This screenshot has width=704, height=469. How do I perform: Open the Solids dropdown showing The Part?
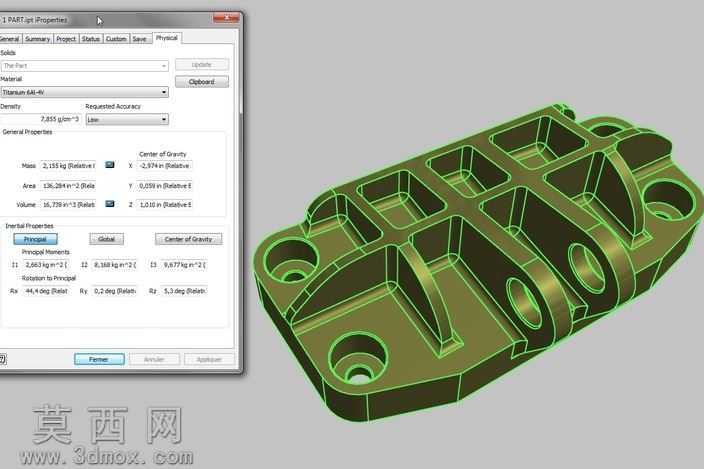tap(84, 66)
